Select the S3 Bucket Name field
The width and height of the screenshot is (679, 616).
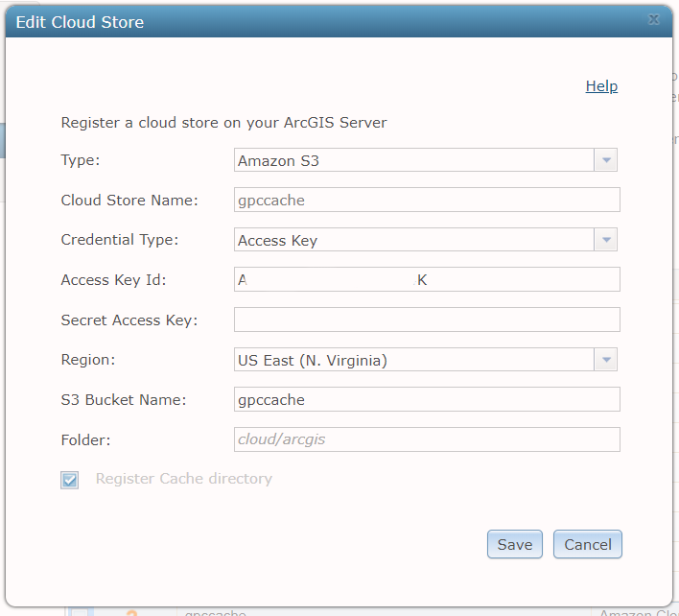tap(427, 399)
